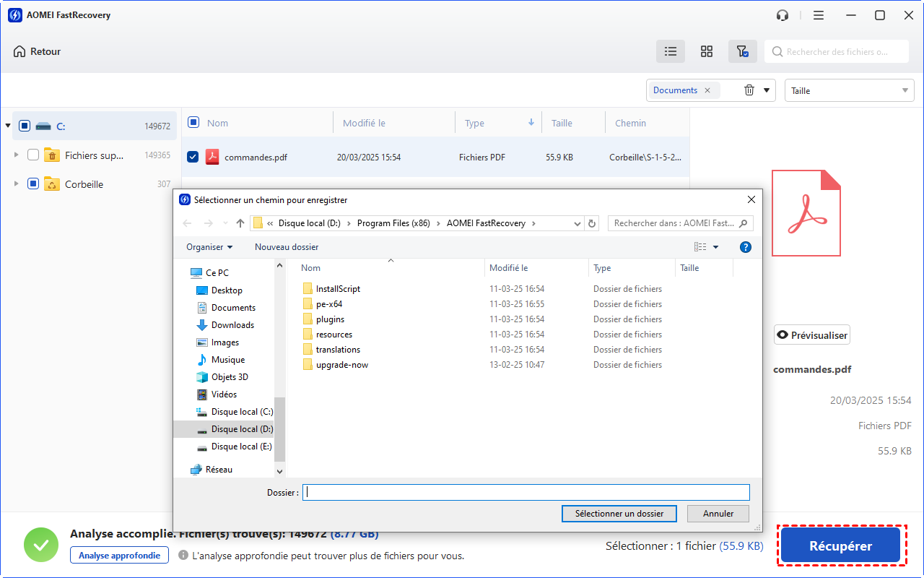Select Documents in navigation pane
The width and height of the screenshot is (924, 578).
(x=226, y=308)
